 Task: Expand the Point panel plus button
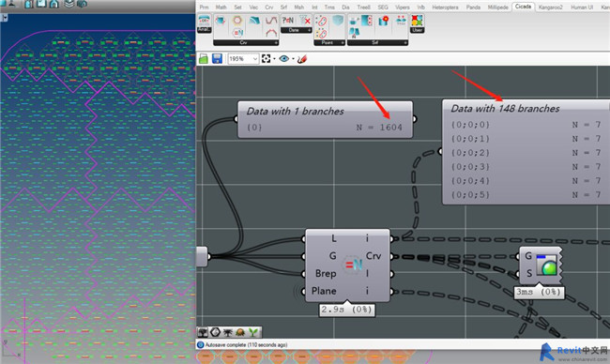coord(343,42)
